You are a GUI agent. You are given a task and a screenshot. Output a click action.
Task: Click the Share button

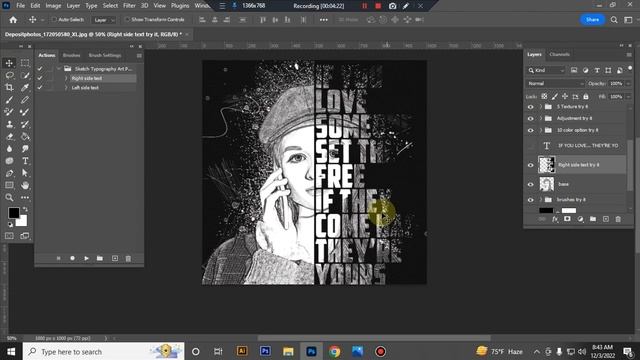[592, 20]
